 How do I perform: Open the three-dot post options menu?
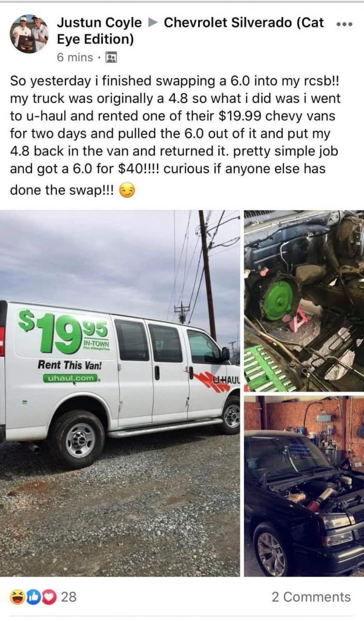[343, 24]
